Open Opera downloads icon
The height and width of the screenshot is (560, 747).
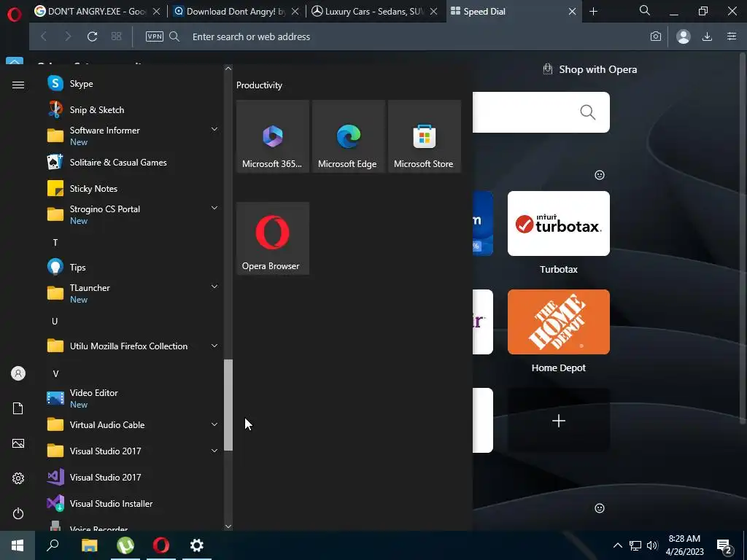coord(707,36)
